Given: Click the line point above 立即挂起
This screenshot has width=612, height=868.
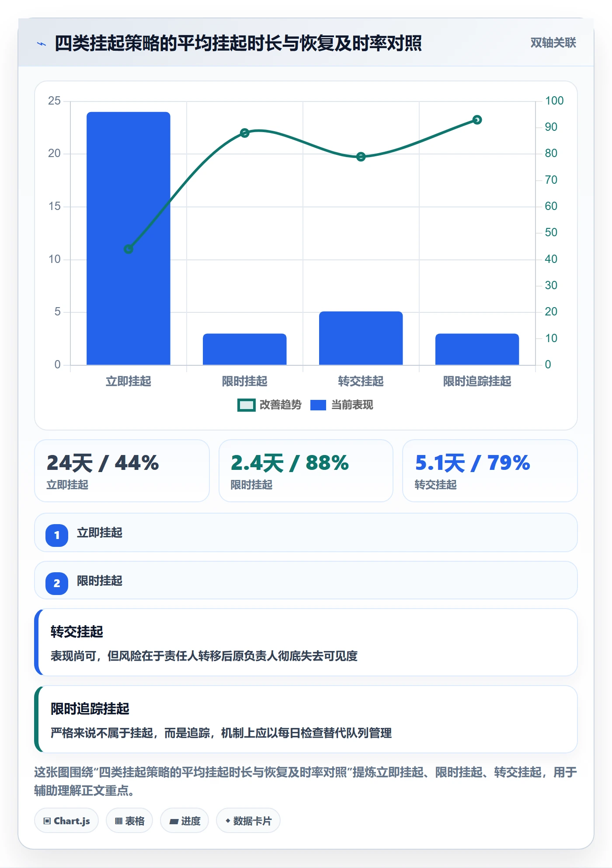Looking at the screenshot, I should coord(129,249).
